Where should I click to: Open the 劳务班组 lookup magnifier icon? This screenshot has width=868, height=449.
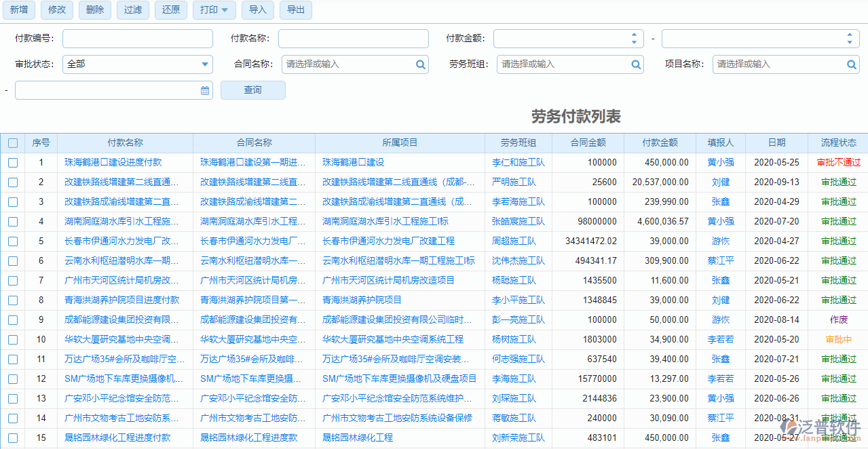coord(635,64)
